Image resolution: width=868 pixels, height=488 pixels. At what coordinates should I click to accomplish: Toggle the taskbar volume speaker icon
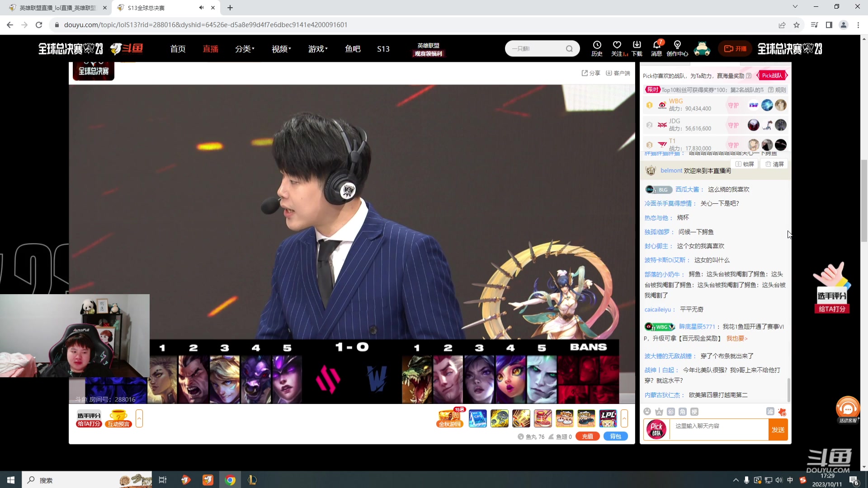pos(779,480)
